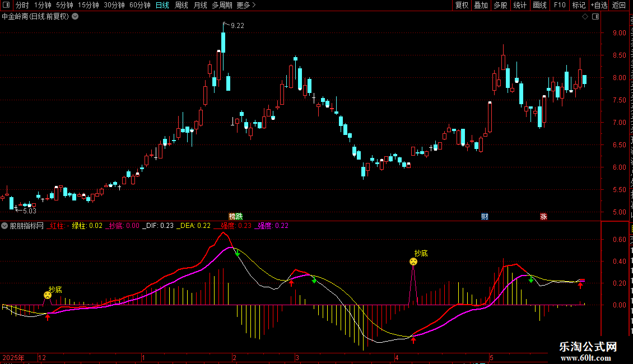Expand dropdown beside 中金岭南 chart title
This screenshot has width=633, height=364.
[x=75, y=17]
